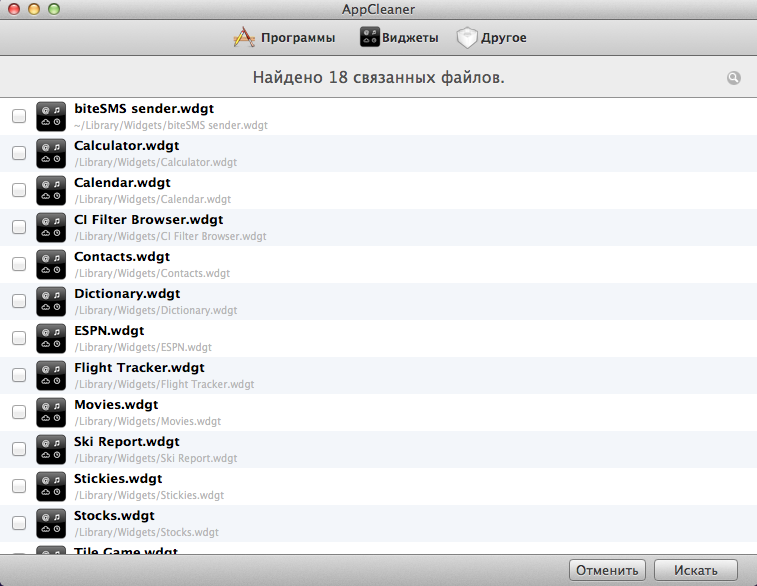Select the Contacts.wdgt checkbox
Image resolution: width=757 pixels, height=586 pixels.
[x=19, y=264]
